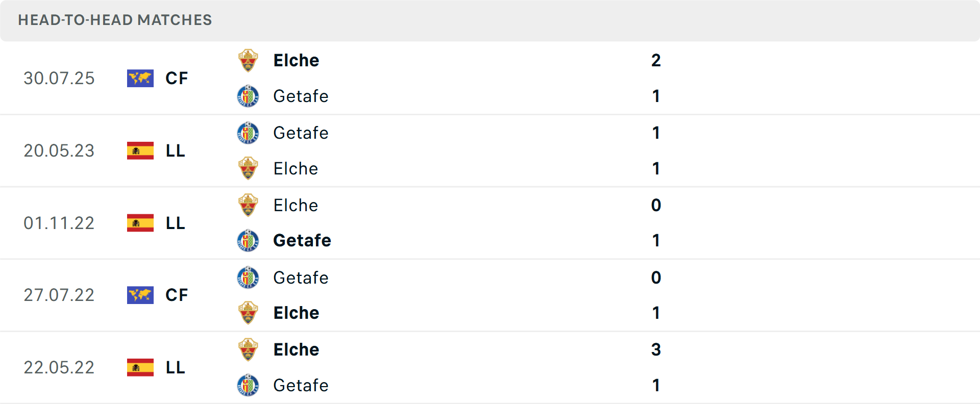Click Getafe crest in 01.11.22 match
The image size is (980, 404).
248,241
